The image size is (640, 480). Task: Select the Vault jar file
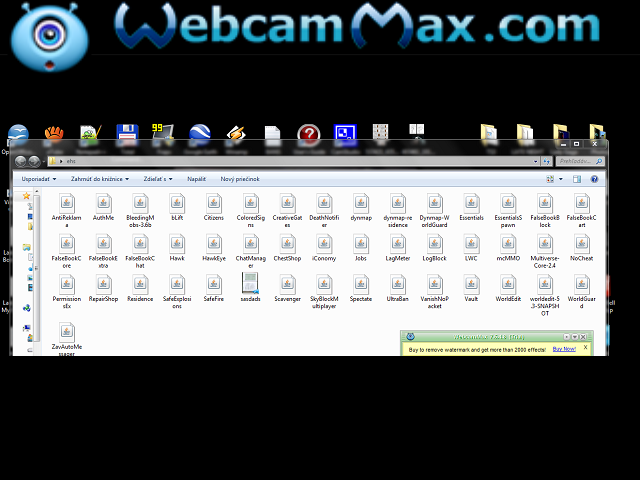tap(471, 288)
